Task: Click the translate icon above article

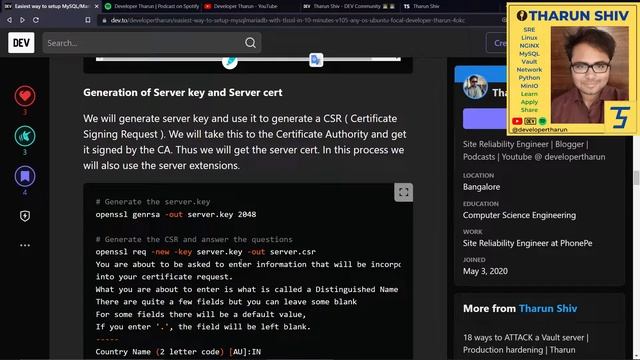Action: tap(316, 60)
